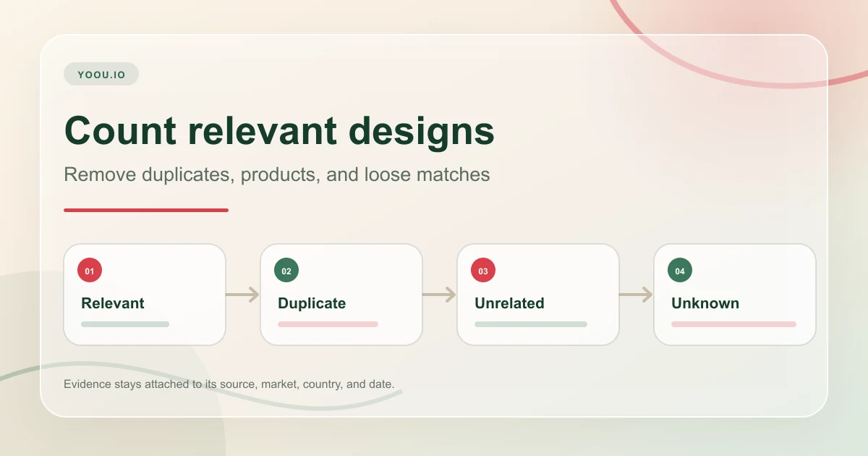Click the 'Unrelated' label text
This screenshot has width=868, height=456.
click(509, 303)
